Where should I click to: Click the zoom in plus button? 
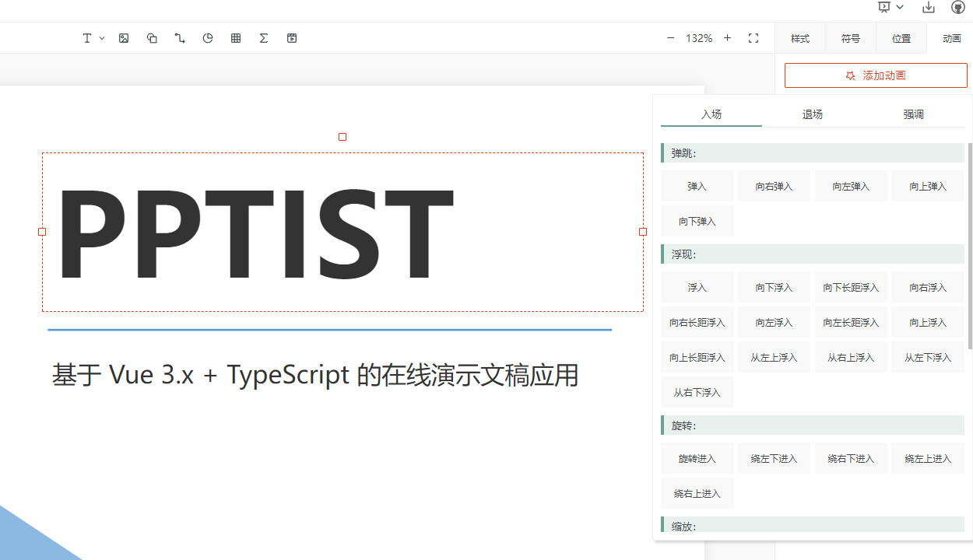click(727, 38)
